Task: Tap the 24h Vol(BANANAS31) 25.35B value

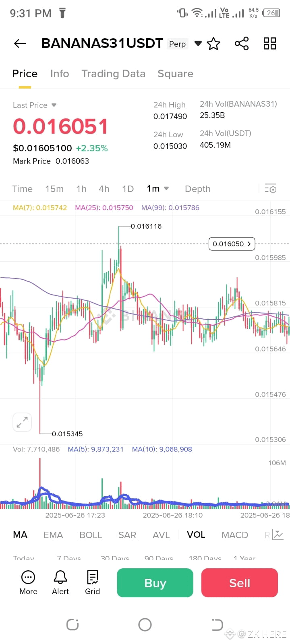Action: click(212, 115)
